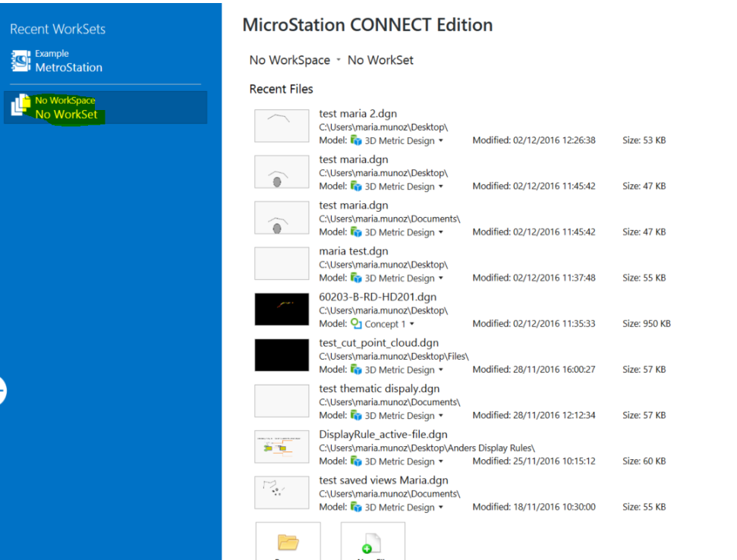The height and width of the screenshot is (560, 737).
Task: Click the New File document icon
Action: 372,543
